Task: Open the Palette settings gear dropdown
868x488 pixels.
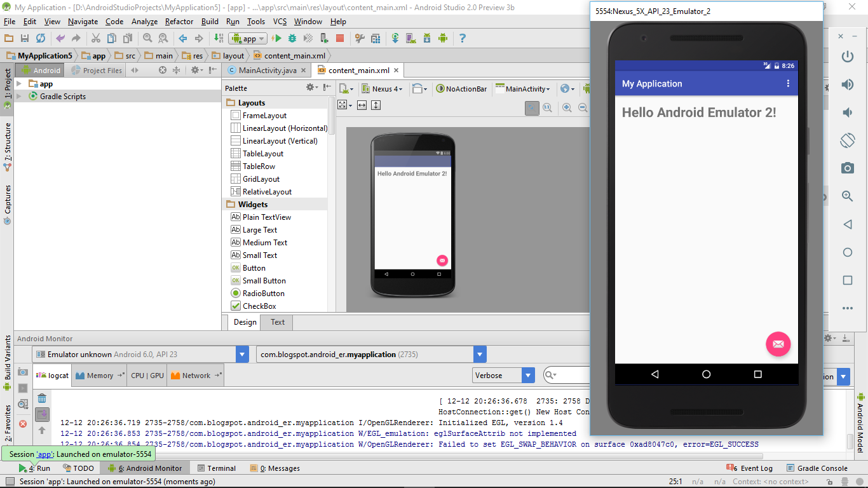Action: [x=311, y=88]
